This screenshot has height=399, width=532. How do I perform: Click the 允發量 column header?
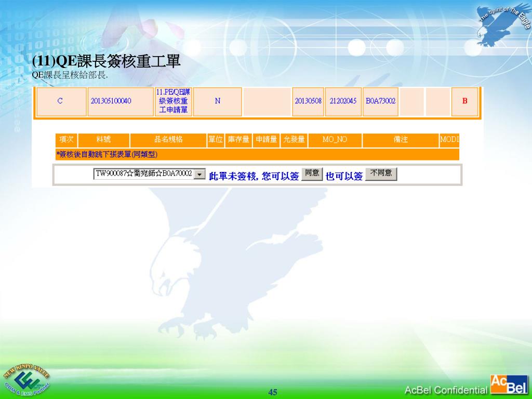tap(294, 140)
